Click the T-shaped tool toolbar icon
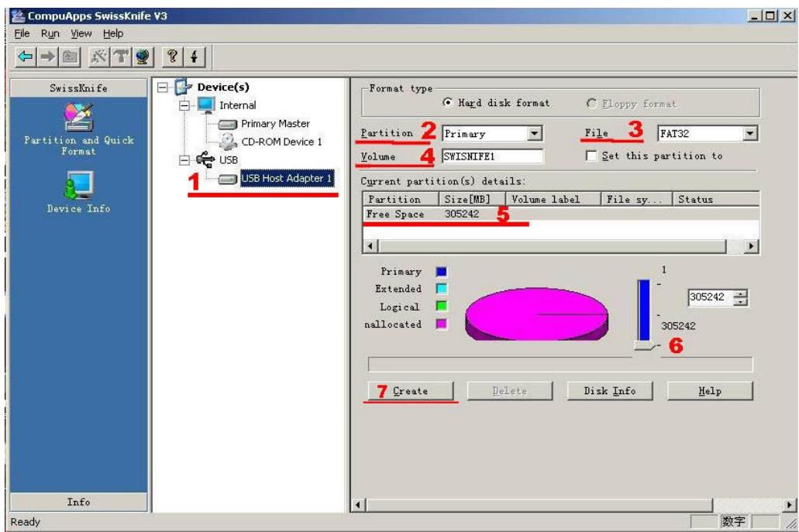This screenshot has height=532, width=799. 121,57
